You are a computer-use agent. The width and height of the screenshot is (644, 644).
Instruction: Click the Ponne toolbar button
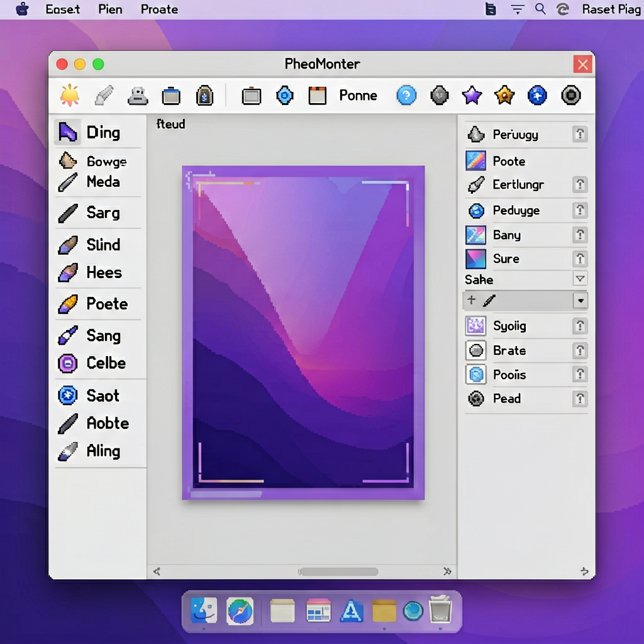358,96
